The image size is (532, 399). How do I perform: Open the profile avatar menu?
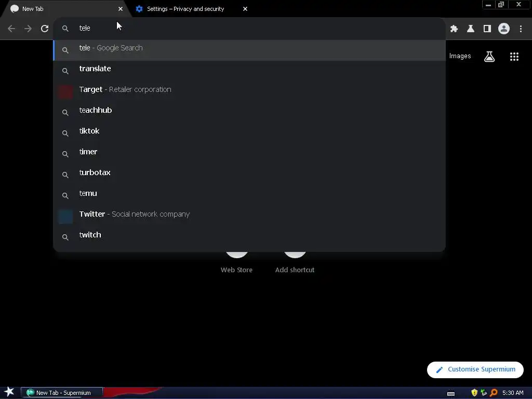504,29
